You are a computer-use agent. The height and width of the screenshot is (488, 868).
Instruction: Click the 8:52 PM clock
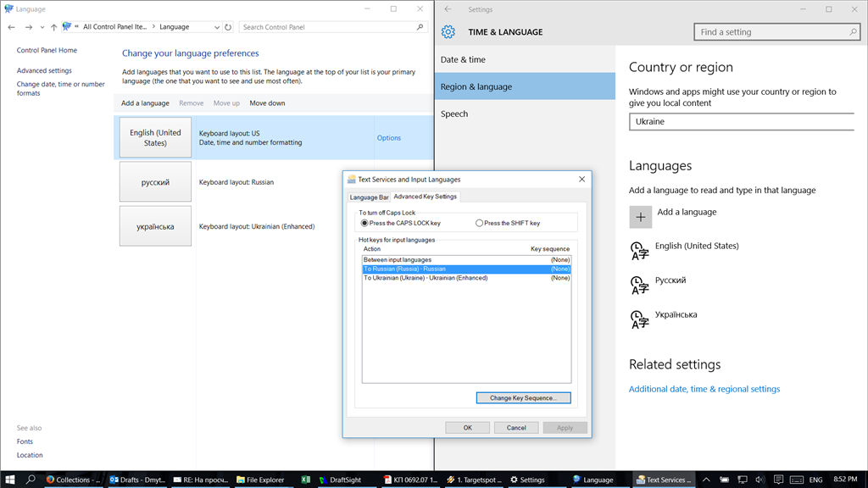pyautogui.click(x=845, y=480)
